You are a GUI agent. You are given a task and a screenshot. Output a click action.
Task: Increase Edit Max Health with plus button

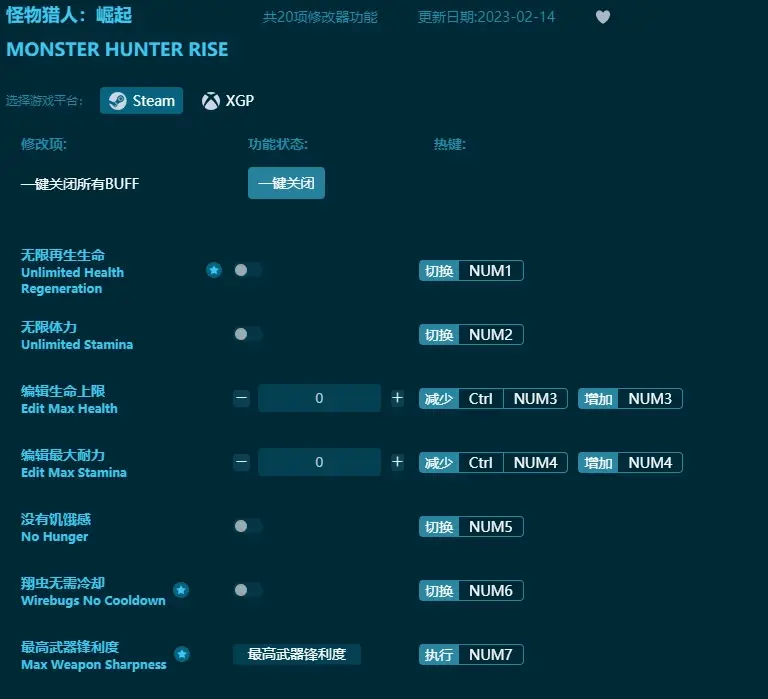(397, 398)
